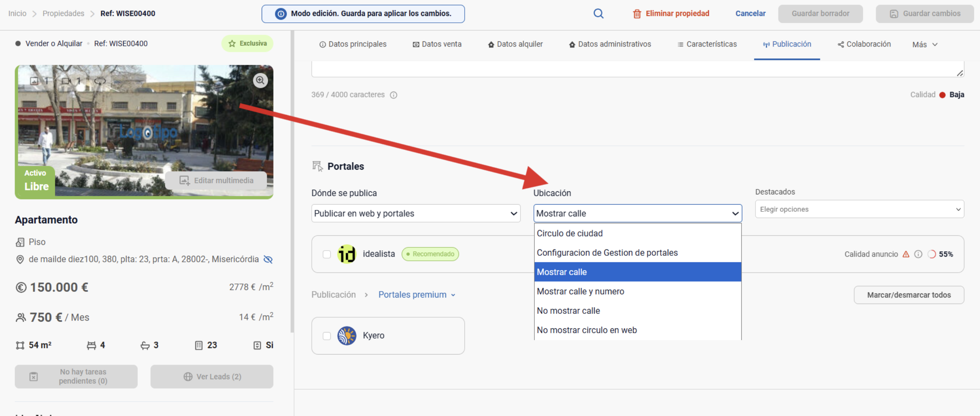Screen dimensions: 980x416
Task: Switch to Datos administrativos tab
Action: coord(610,44)
